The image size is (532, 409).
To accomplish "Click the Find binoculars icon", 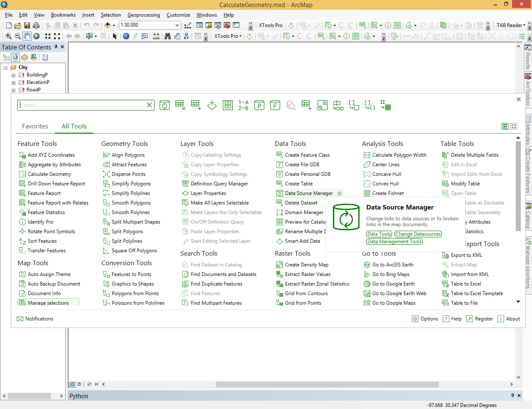I will pos(167,36).
